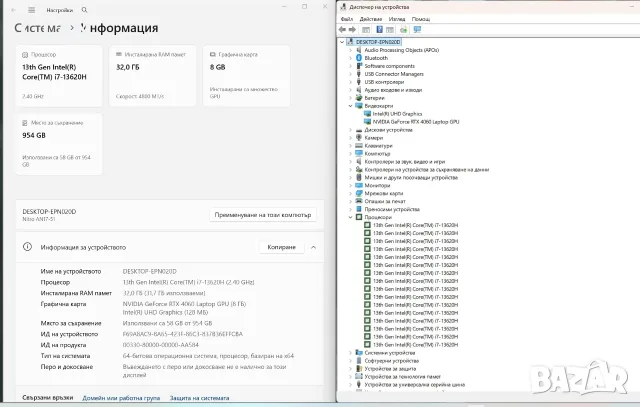Screen dimensions: 640x407
Task: Expand the Дискови устройства node
Action: tap(350, 130)
